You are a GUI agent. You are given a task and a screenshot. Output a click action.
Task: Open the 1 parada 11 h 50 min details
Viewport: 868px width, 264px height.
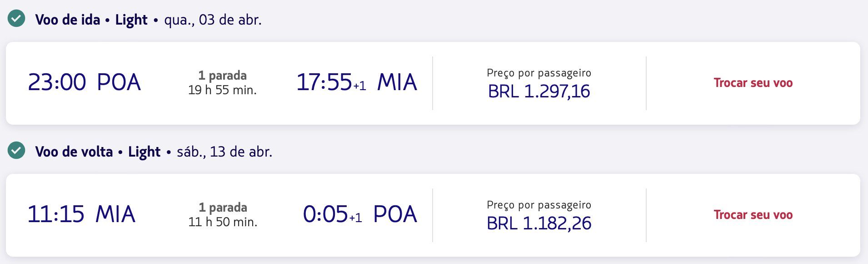223,215
